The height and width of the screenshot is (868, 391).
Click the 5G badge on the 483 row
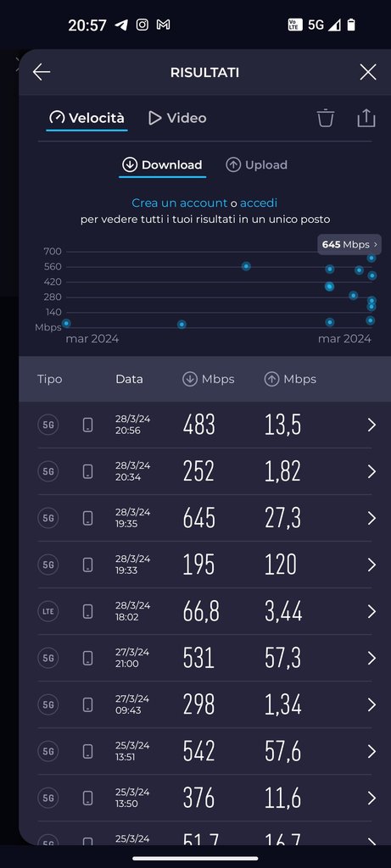coord(48,425)
